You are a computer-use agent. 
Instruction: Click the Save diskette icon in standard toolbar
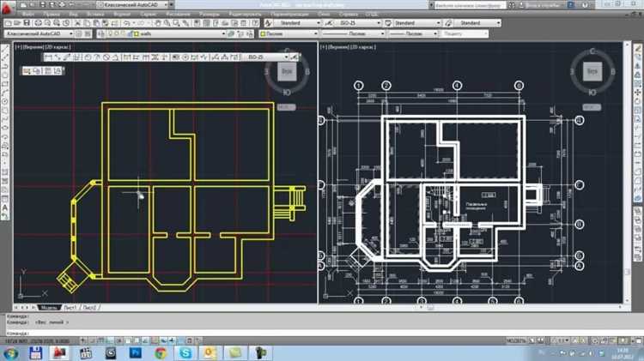(27, 23)
